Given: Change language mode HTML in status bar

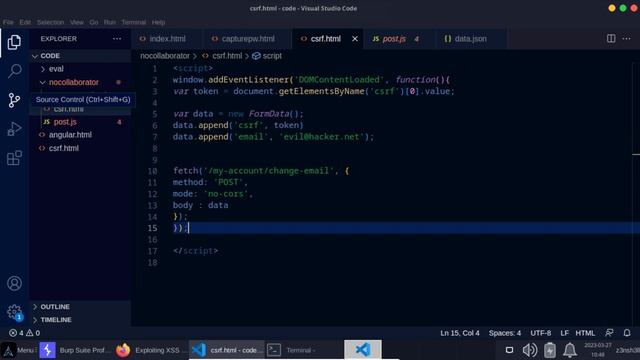Looking at the screenshot, I should tap(585, 333).
